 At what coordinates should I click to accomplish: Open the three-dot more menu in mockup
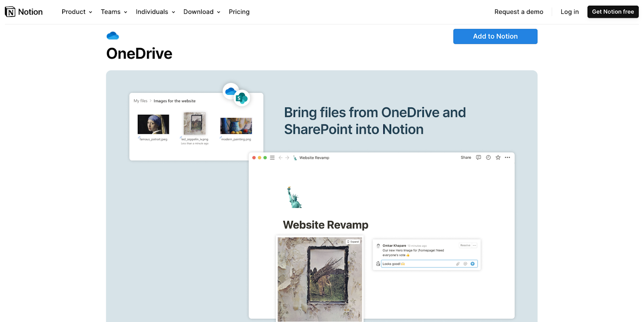508,158
